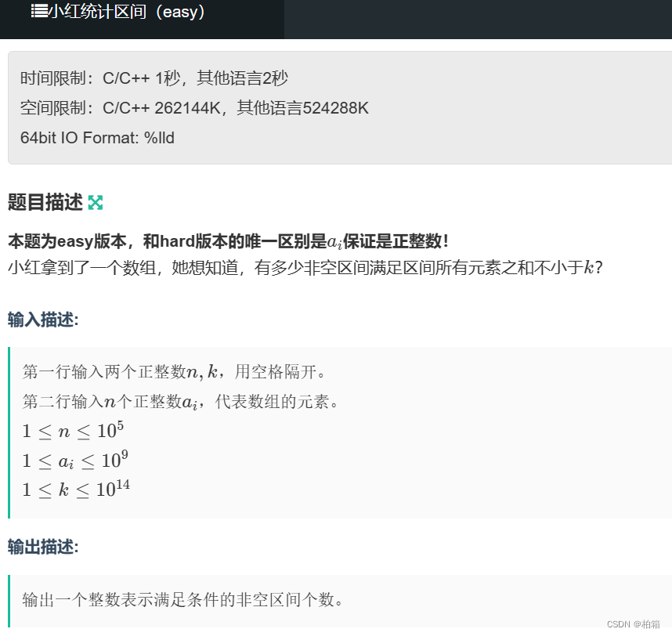Click the dark title bar at the top
672x636 pixels.
[336, 19]
